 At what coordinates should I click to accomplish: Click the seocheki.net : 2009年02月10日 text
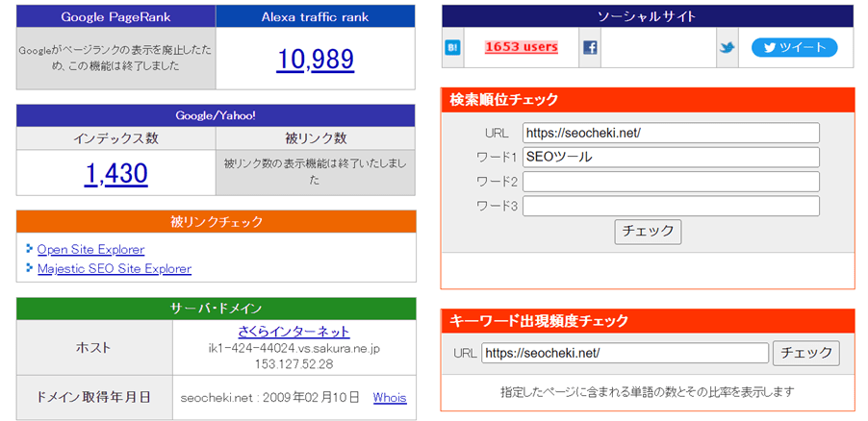(x=270, y=398)
